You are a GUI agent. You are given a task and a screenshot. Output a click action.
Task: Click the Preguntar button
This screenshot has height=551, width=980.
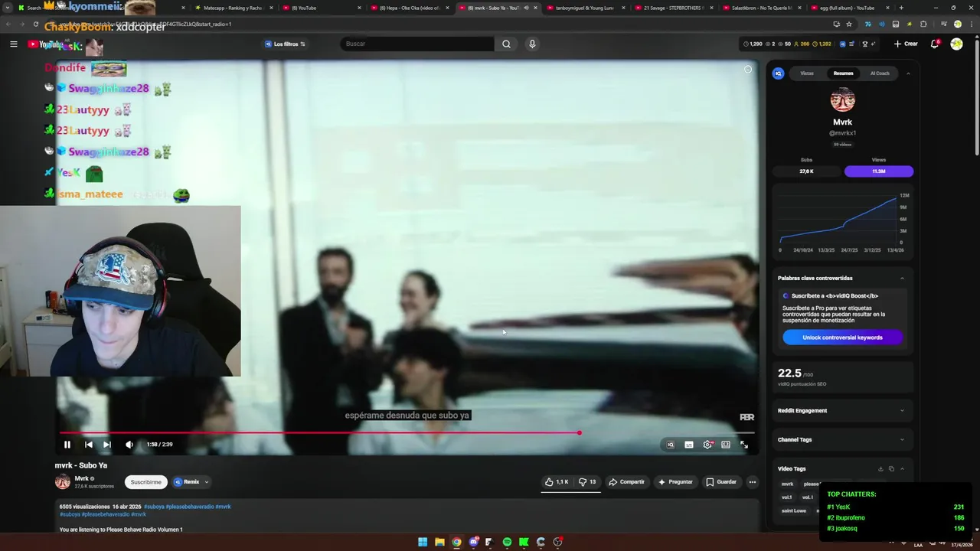pyautogui.click(x=675, y=482)
